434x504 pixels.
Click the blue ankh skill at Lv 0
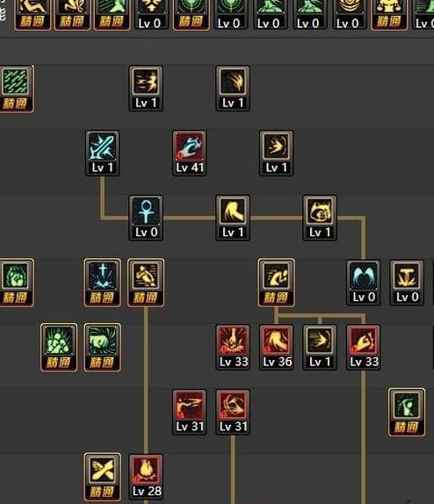pyautogui.click(x=146, y=218)
